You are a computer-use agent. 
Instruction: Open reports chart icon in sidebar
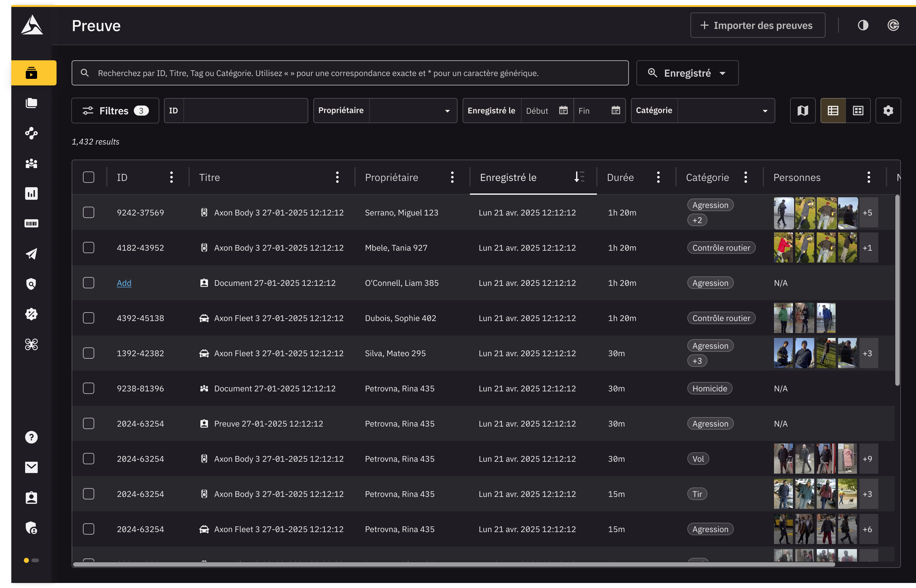[31, 193]
